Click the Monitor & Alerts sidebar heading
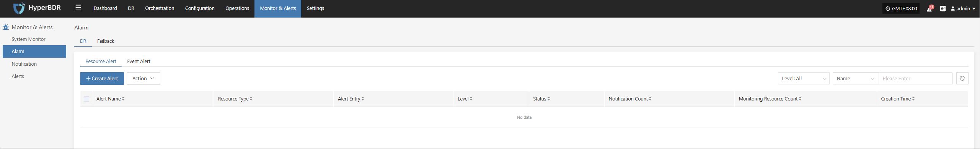The height and width of the screenshot is (149, 980). click(x=32, y=27)
